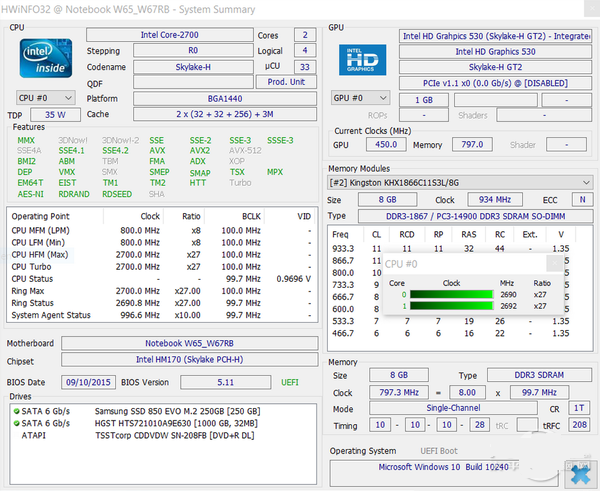600x491 pixels.
Task: Click the tRFC value 208
Action: click(x=580, y=425)
